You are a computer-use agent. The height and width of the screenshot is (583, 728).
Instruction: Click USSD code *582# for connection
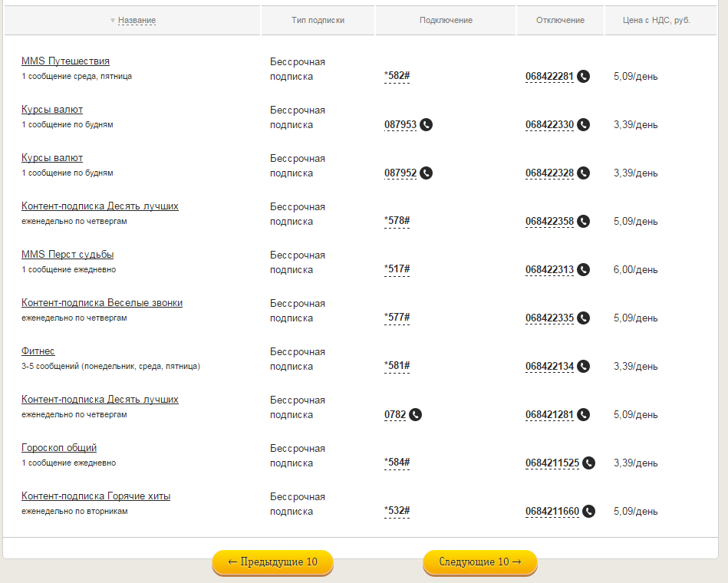pos(397,76)
